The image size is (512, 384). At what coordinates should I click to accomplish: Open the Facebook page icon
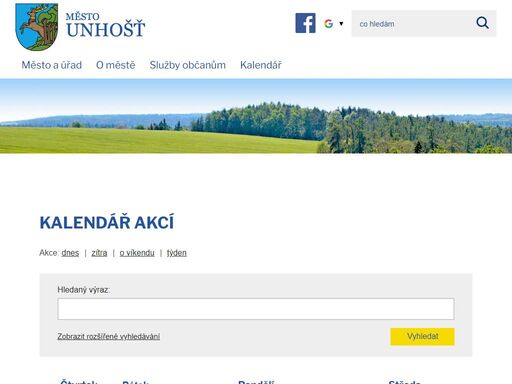pyautogui.click(x=305, y=23)
